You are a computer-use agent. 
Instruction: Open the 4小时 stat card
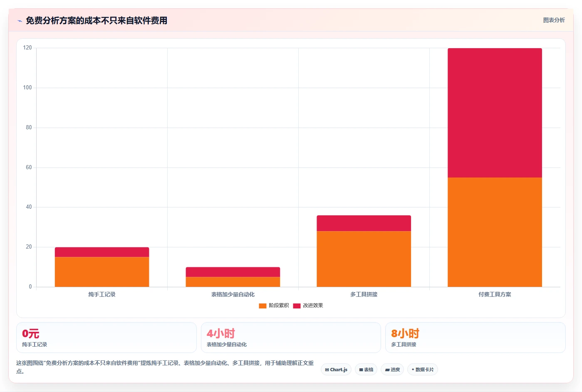[x=291, y=338]
